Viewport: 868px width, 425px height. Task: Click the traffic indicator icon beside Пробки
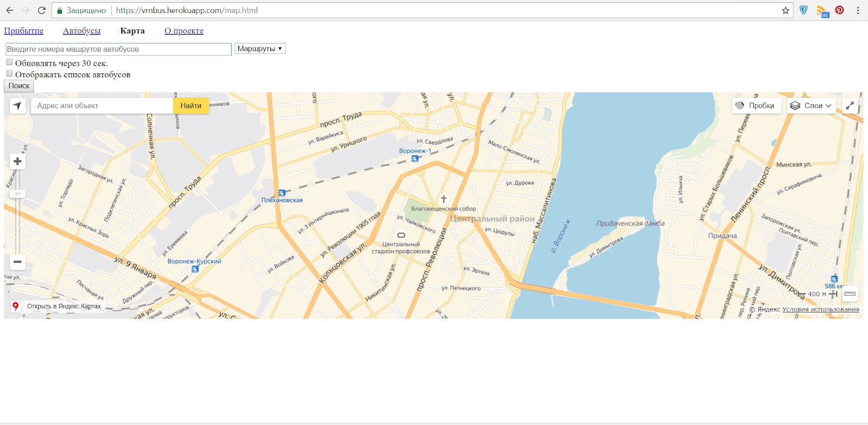[739, 105]
